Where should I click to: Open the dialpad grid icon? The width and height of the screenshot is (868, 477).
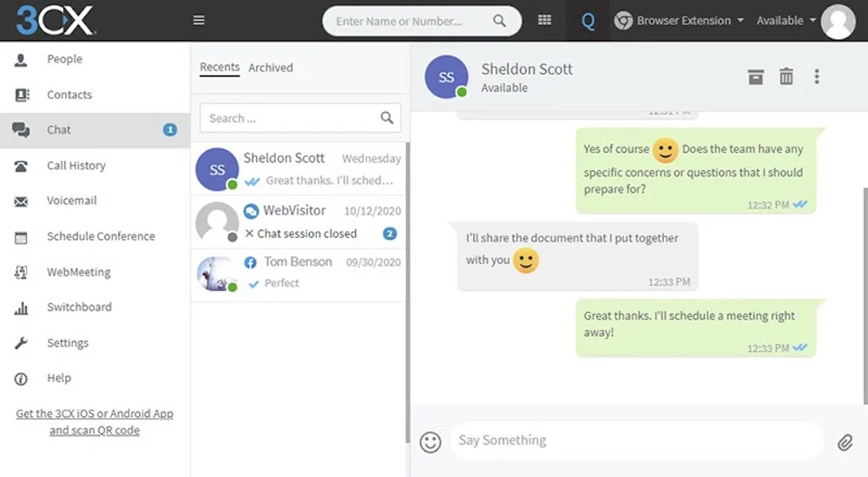pyautogui.click(x=545, y=20)
